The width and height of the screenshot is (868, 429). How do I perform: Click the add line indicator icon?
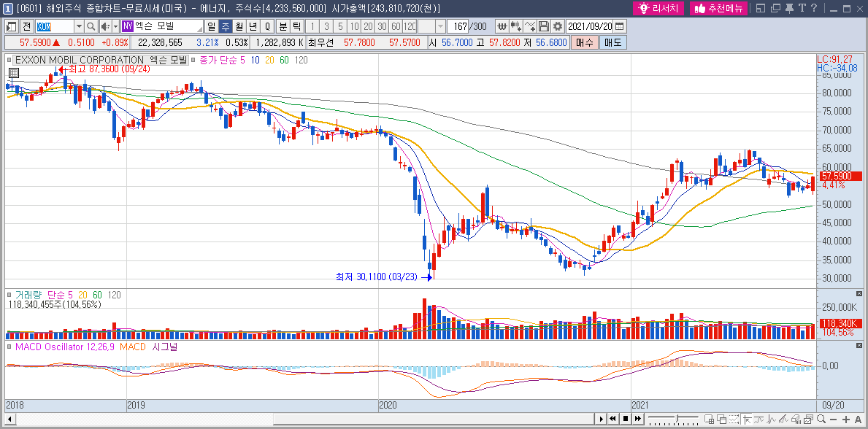pos(530,26)
